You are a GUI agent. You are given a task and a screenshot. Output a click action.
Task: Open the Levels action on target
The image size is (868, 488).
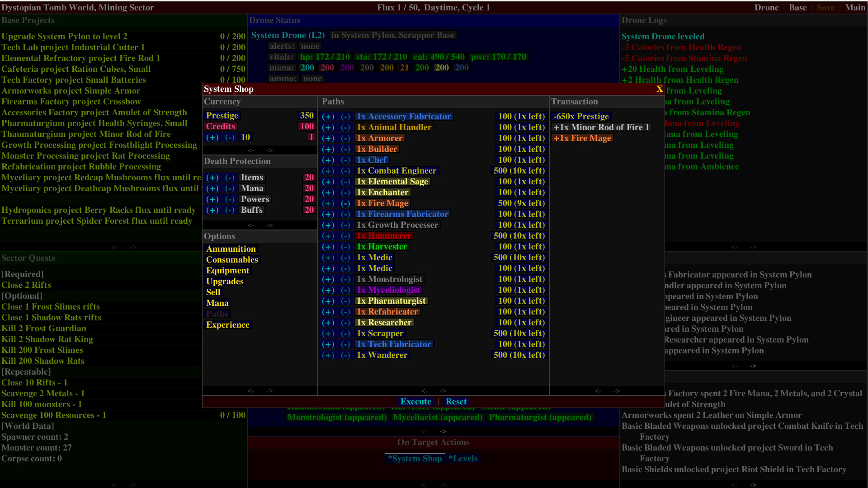coord(463,458)
